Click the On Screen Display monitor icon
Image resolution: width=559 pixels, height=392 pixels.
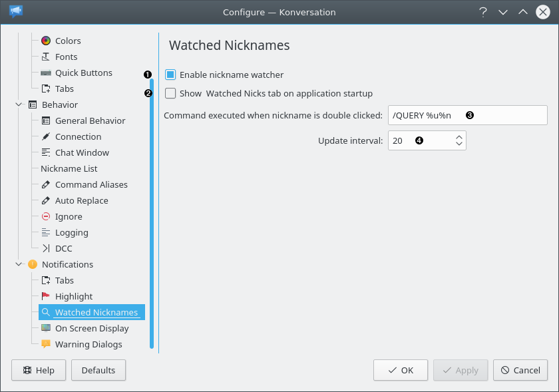pos(46,328)
